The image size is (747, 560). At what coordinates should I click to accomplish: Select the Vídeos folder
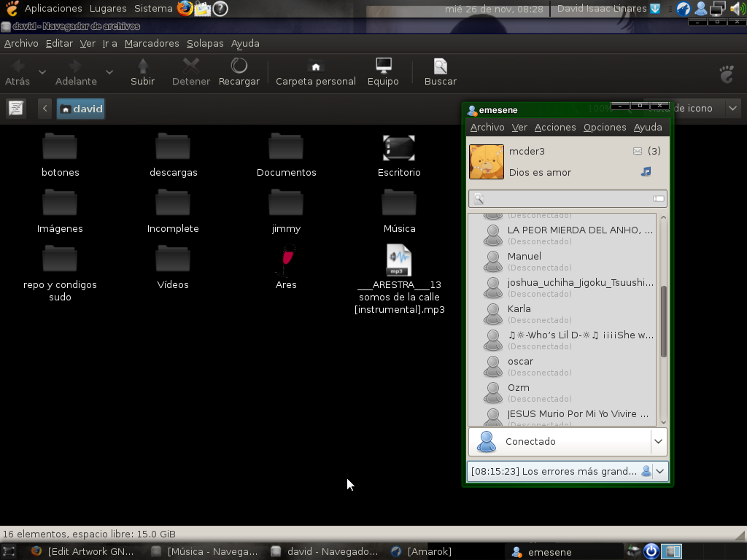173,268
